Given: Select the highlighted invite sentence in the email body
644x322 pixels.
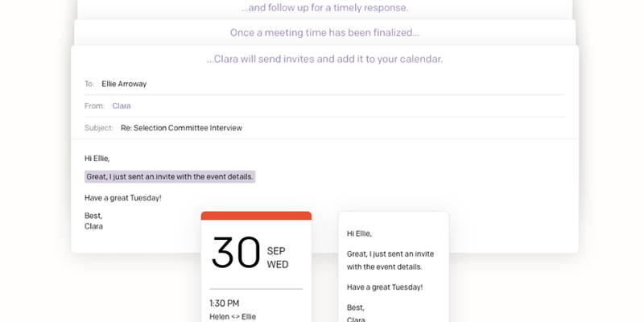Looking at the screenshot, I should click(170, 176).
